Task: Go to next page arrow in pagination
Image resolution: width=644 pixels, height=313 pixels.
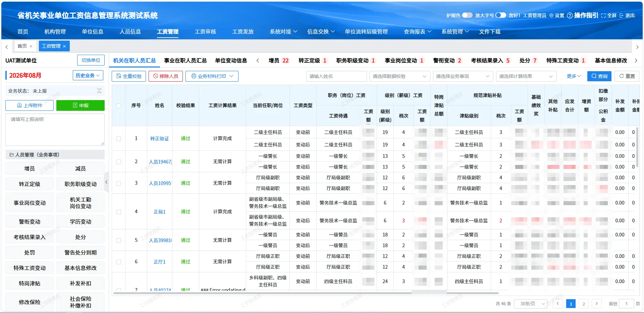Action: tap(596, 304)
